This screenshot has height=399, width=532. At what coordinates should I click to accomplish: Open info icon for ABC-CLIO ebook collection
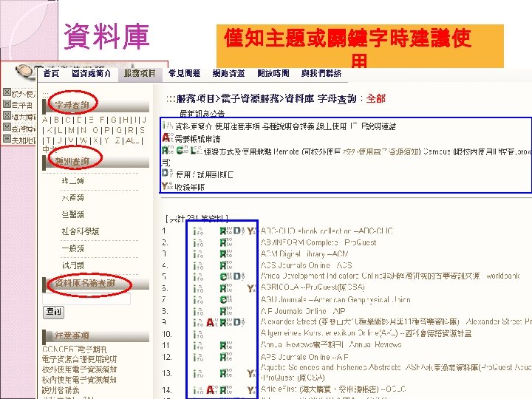(198, 231)
